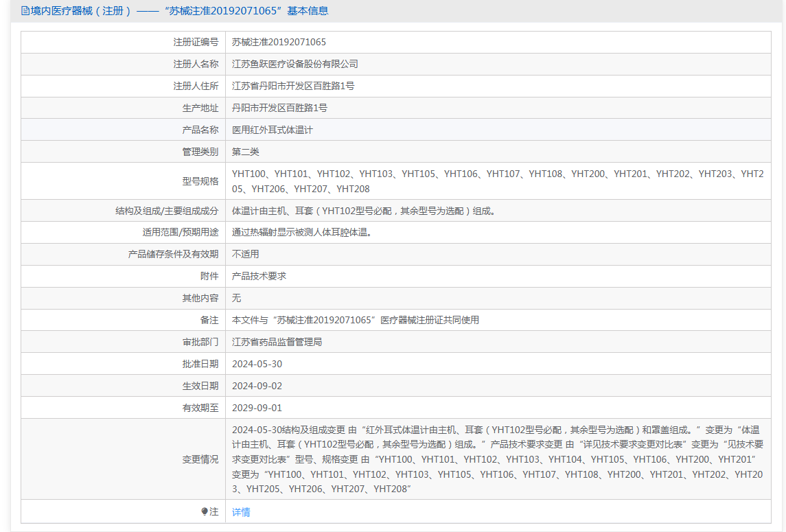Click the 适用范围/预期用途 label
The width and height of the screenshot is (786, 532).
181,233
